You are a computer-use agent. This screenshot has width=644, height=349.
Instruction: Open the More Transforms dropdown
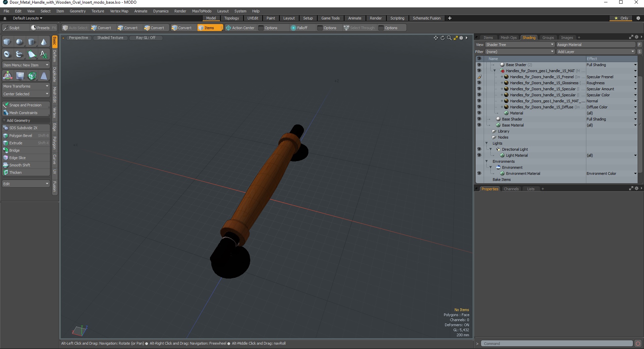(26, 86)
